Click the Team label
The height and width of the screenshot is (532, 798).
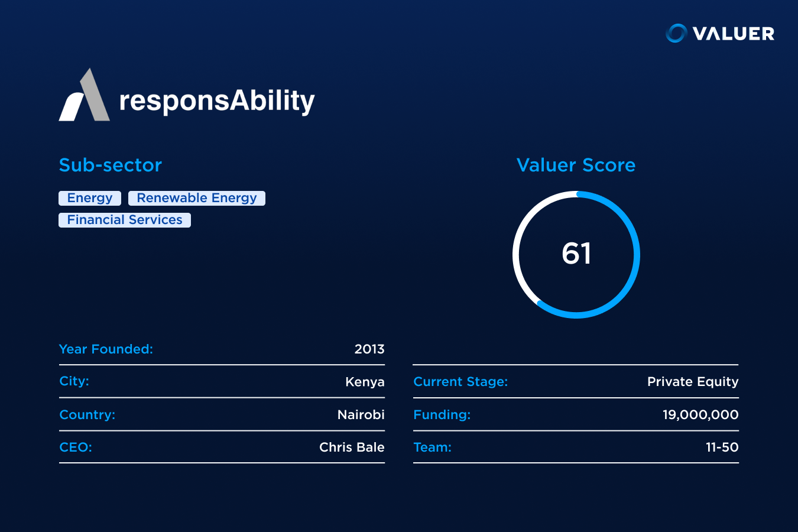tap(432, 447)
